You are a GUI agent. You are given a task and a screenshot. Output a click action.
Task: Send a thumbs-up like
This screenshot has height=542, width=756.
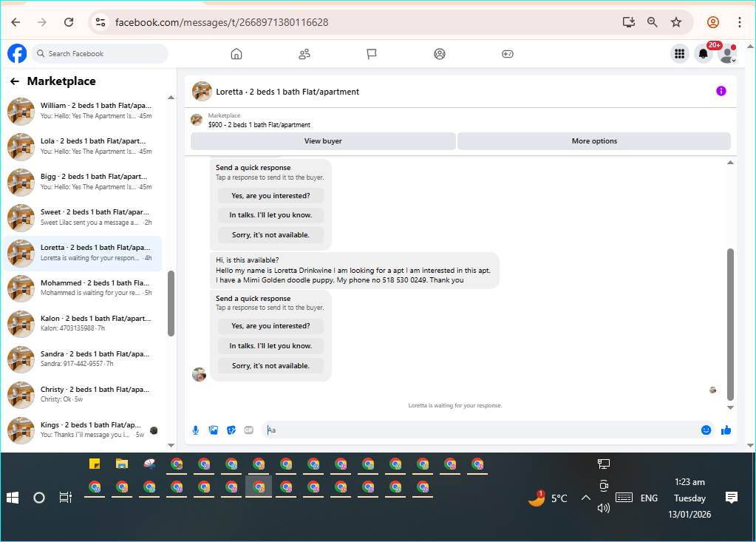click(x=726, y=430)
